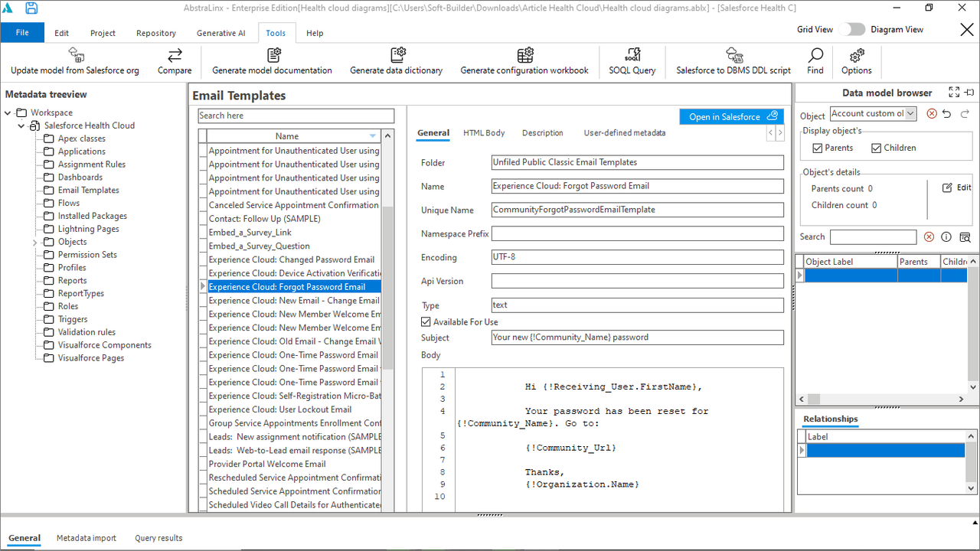Click the Data model browser Search input
The width and height of the screenshot is (980, 551).
click(873, 237)
